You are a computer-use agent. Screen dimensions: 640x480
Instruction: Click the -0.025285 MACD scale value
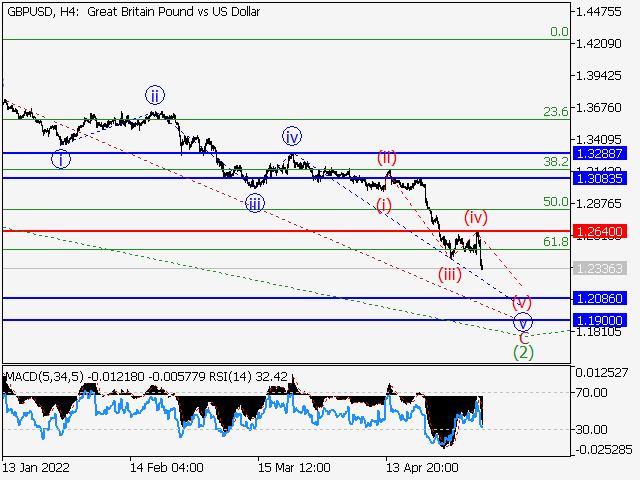[x=604, y=450]
